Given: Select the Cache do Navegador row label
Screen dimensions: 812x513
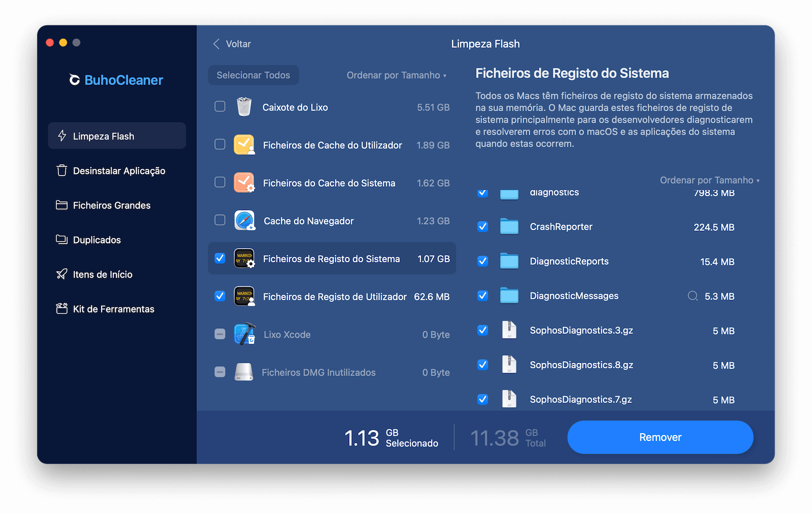Looking at the screenshot, I should (309, 221).
